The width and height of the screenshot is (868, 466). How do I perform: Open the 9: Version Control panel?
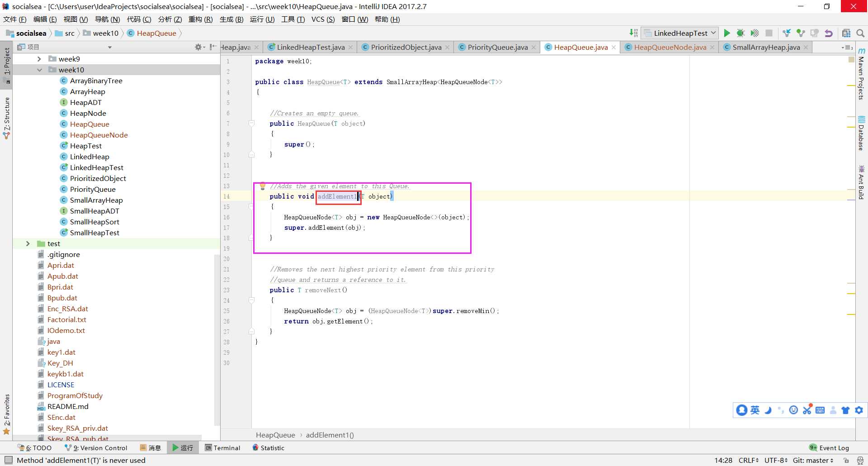96,448
